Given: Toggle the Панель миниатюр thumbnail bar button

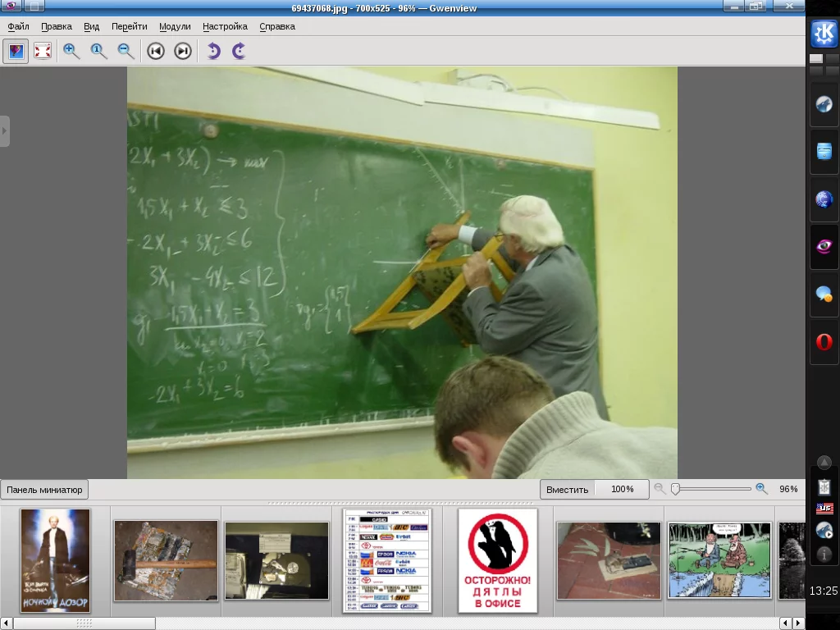Looking at the screenshot, I should (x=44, y=490).
